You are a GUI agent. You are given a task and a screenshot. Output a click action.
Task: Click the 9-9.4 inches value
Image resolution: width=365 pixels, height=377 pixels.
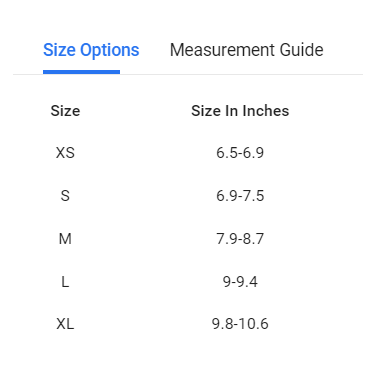pyautogui.click(x=240, y=282)
